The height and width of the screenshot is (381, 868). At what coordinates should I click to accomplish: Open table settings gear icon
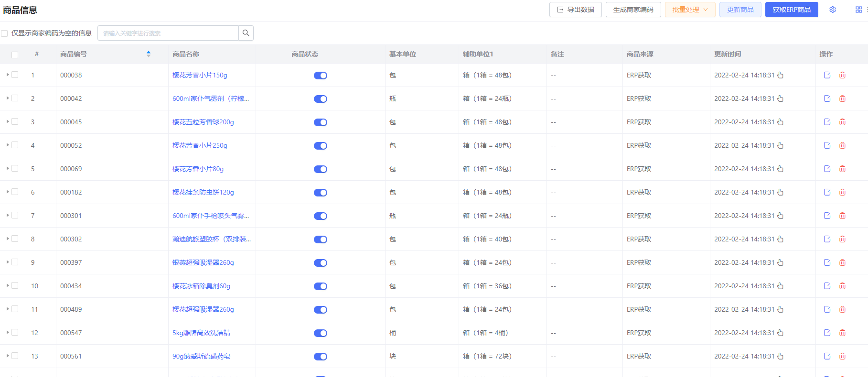click(833, 10)
